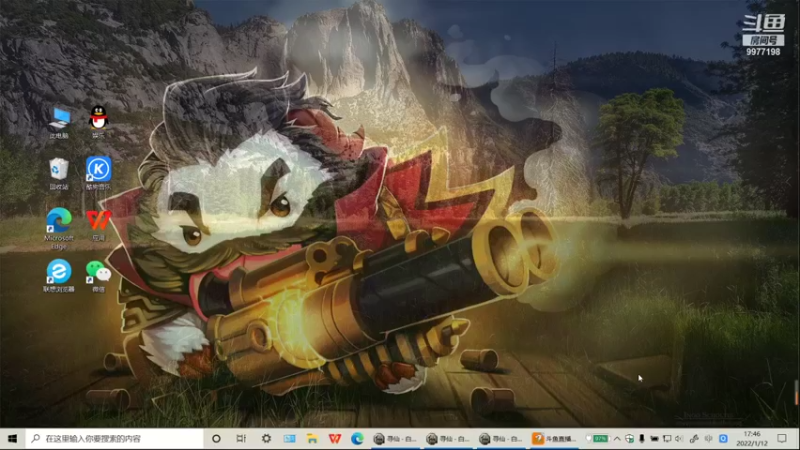Screen dimensions: 800x450
Task: Click the green 97% battery indicator
Action: 600,438
